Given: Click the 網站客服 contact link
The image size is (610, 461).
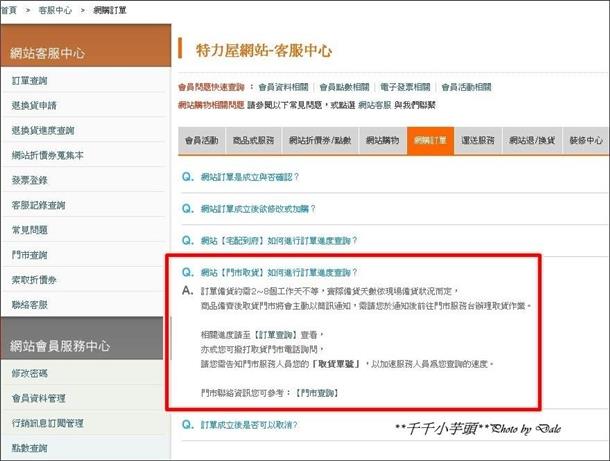Looking at the screenshot, I should (x=375, y=105).
